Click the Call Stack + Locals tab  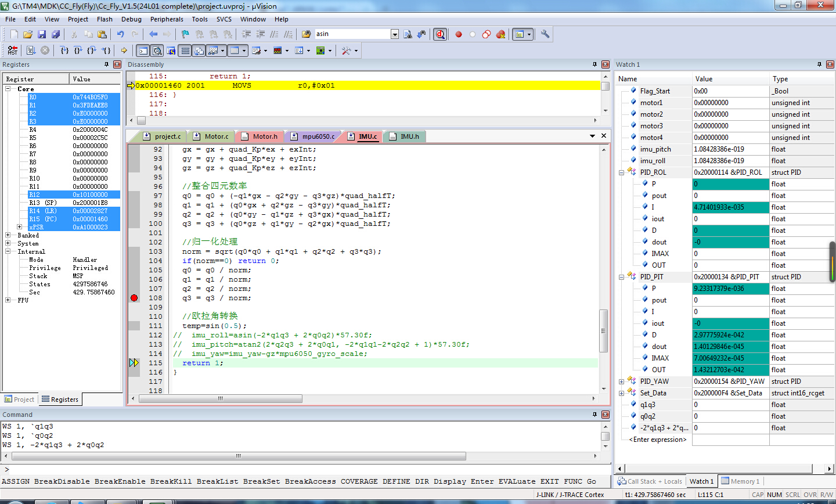coord(650,481)
